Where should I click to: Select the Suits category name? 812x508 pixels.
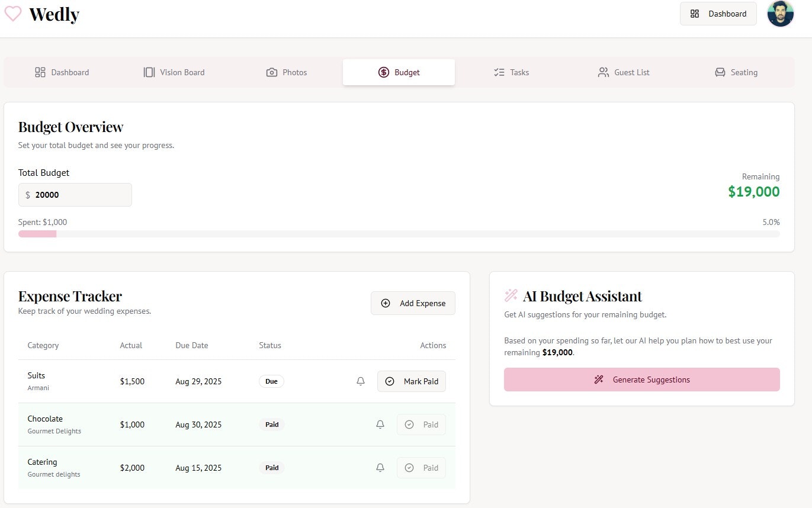[x=36, y=375]
